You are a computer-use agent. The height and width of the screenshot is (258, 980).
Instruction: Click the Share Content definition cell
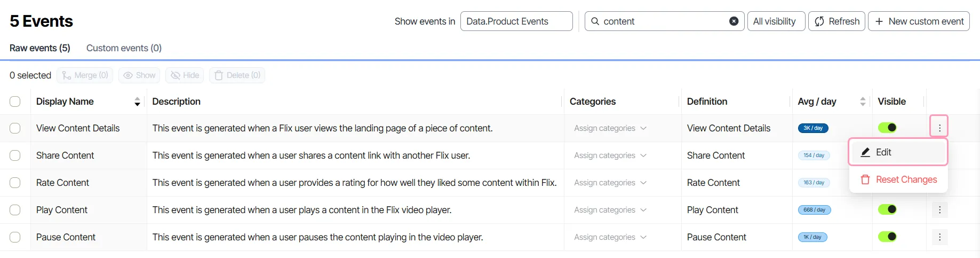pyautogui.click(x=716, y=155)
